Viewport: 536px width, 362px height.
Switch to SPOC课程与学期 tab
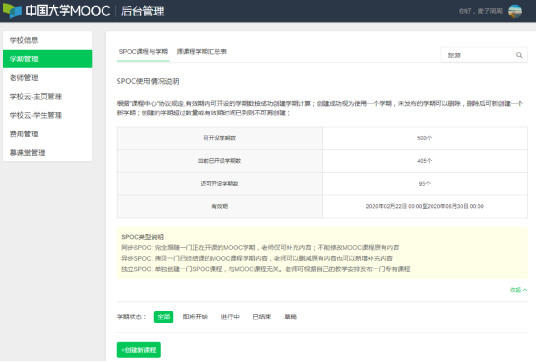pos(143,52)
